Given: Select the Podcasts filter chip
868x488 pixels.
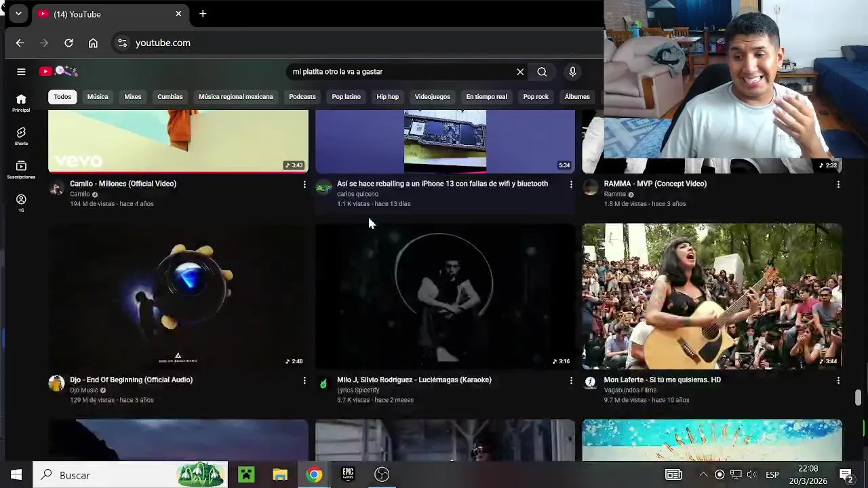Looking at the screenshot, I should click(x=302, y=97).
